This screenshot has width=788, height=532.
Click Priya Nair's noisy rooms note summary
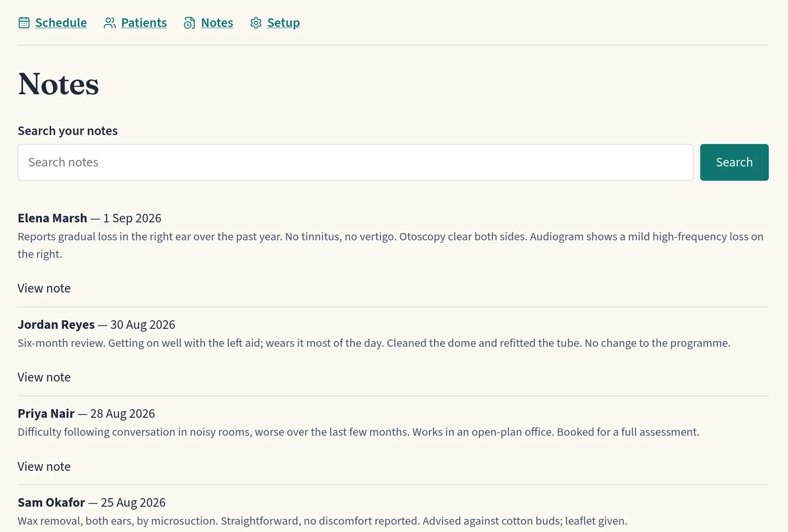tap(358, 432)
